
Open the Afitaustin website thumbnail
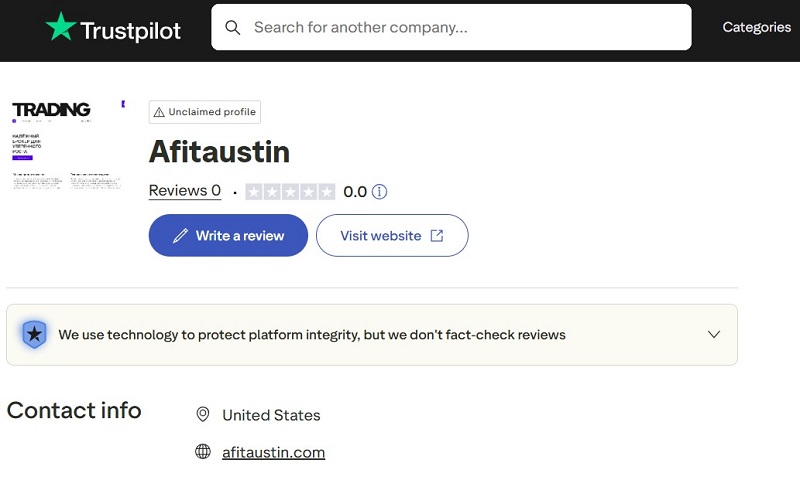pyautogui.click(x=68, y=145)
